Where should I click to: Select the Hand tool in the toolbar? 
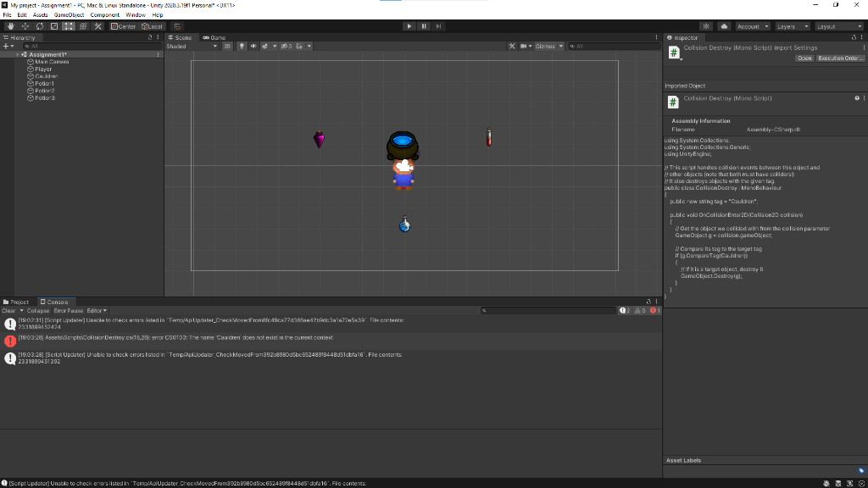pos(10,26)
